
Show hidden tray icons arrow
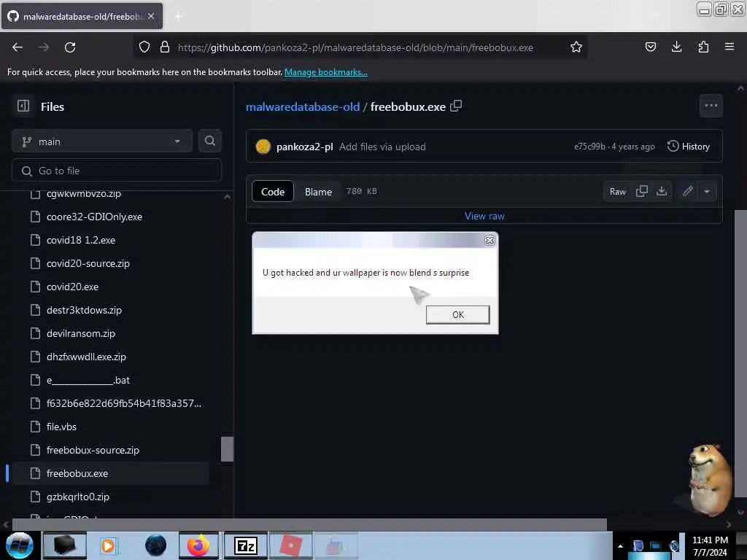620,546
